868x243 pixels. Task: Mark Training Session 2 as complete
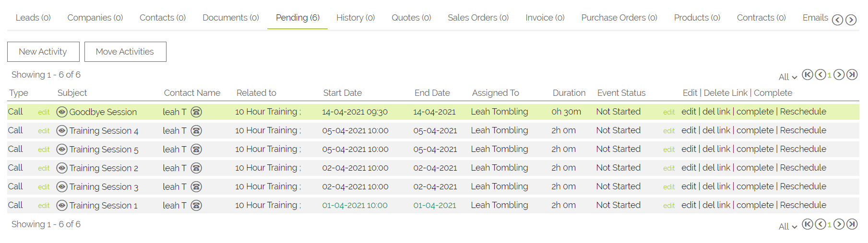[755, 168]
